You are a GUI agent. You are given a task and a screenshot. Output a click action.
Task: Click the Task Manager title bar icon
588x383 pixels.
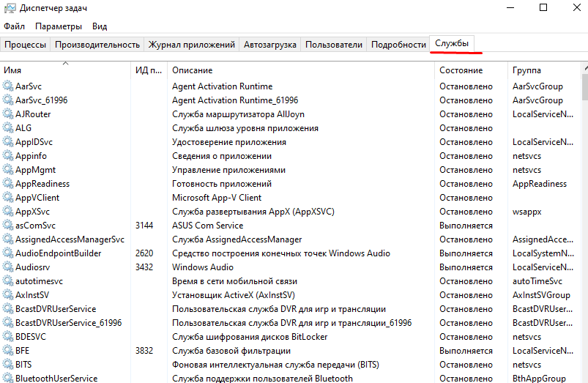point(9,9)
